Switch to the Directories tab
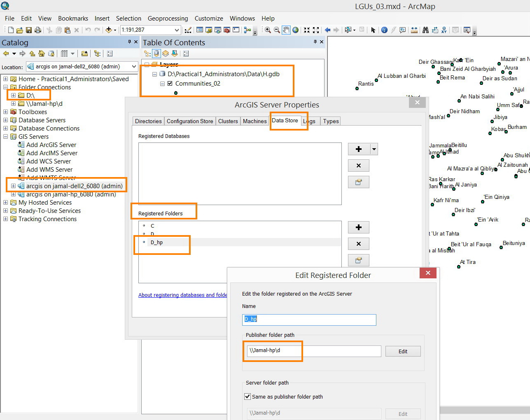Viewport: 530px width, 420px height. click(x=148, y=121)
